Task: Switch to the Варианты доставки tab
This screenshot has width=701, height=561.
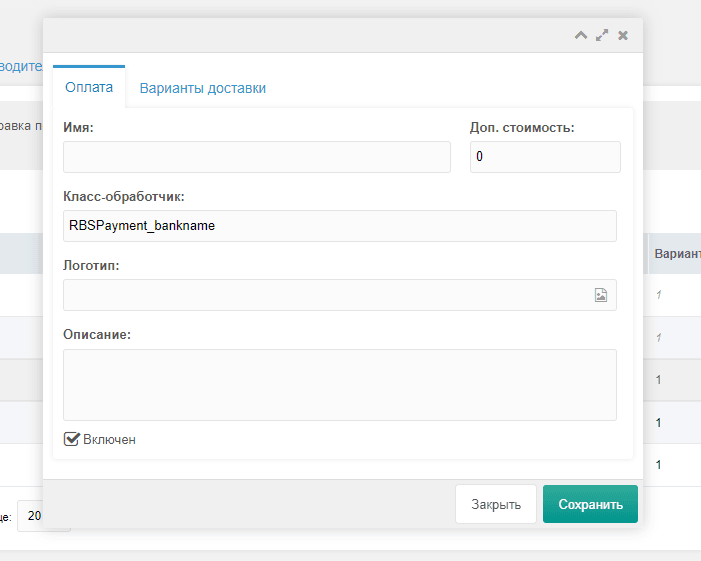Action: pyautogui.click(x=203, y=88)
